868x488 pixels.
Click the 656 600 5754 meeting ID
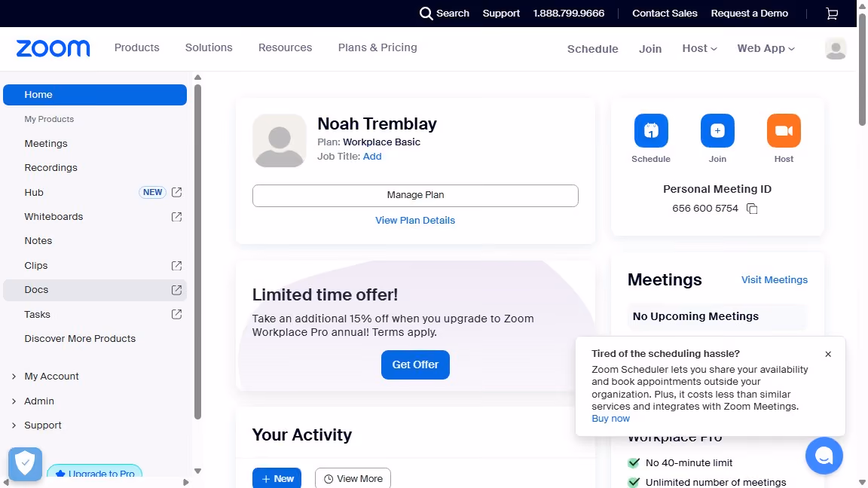tap(705, 209)
